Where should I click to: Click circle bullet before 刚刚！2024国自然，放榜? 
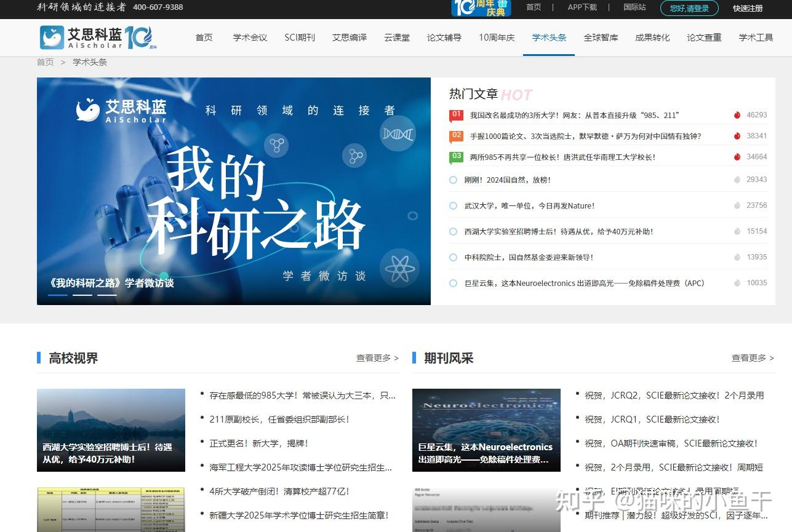point(454,180)
